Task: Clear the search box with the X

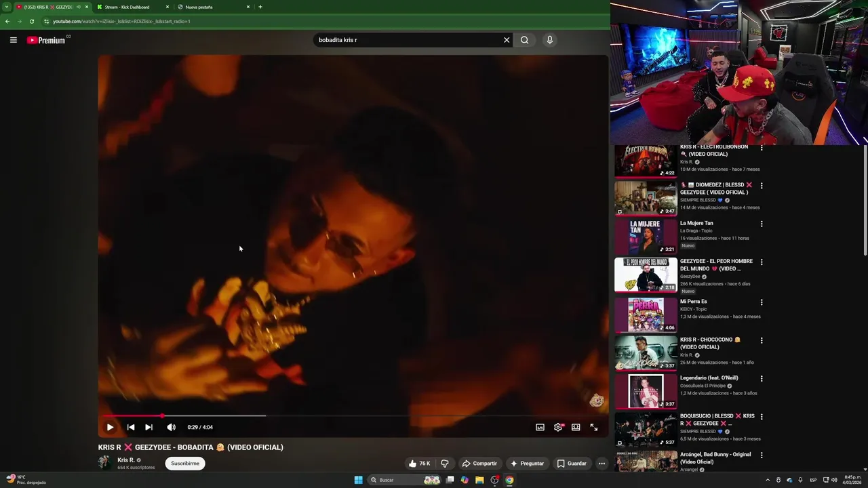Action: (x=506, y=40)
